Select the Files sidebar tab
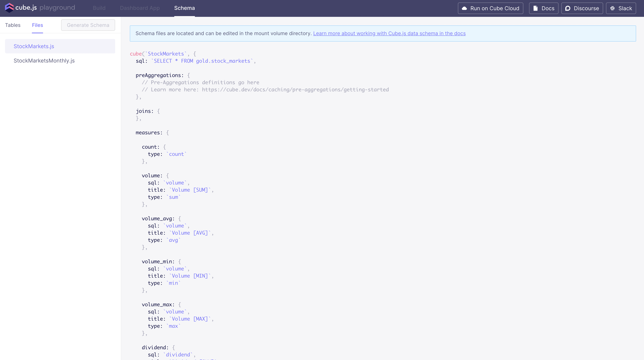Image resolution: width=644 pixels, height=360 pixels. [37, 25]
